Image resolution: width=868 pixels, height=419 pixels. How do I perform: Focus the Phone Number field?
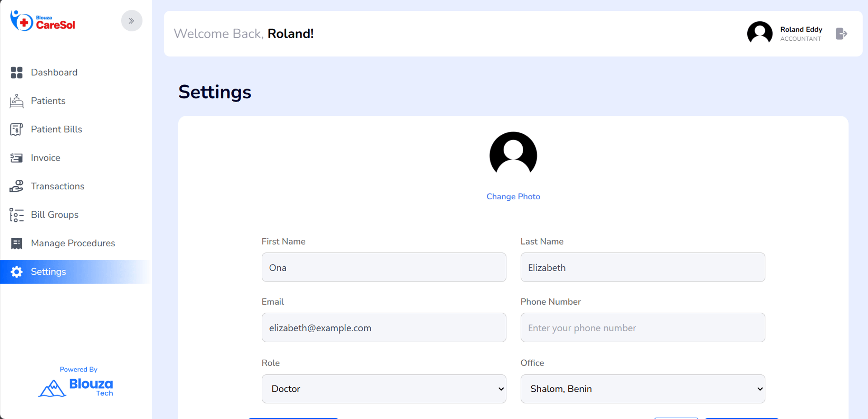pos(642,328)
